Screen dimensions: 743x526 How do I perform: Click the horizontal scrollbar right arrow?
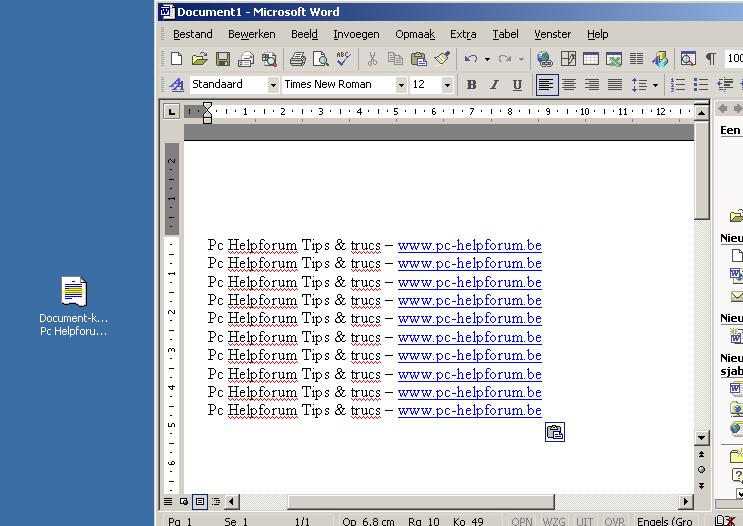click(686, 501)
